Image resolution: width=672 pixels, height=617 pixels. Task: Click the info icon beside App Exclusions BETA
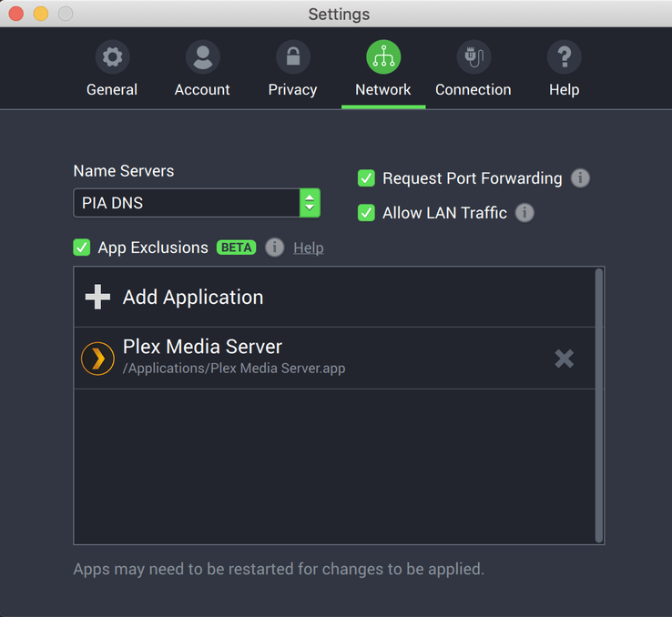tap(274, 248)
